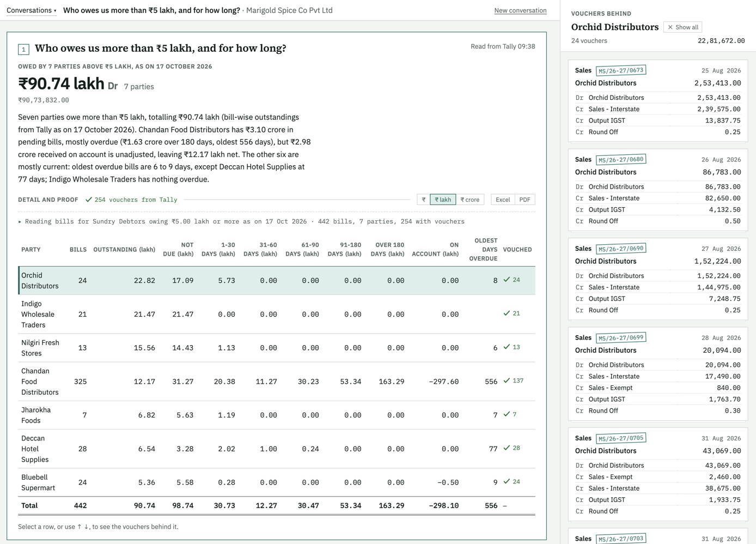Click vouched checkmark 137 for Chandan Food
This screenshot has width=756, height=544.
[513, 380]
